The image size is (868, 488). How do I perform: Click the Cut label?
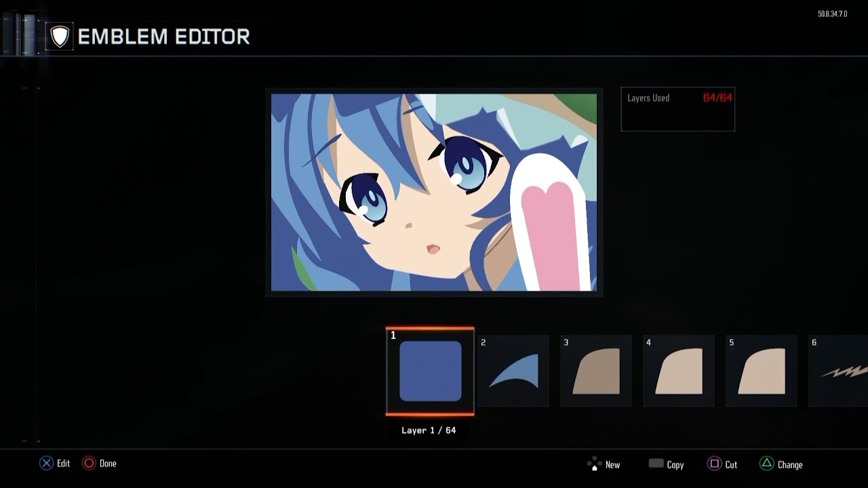pos(731,465)
